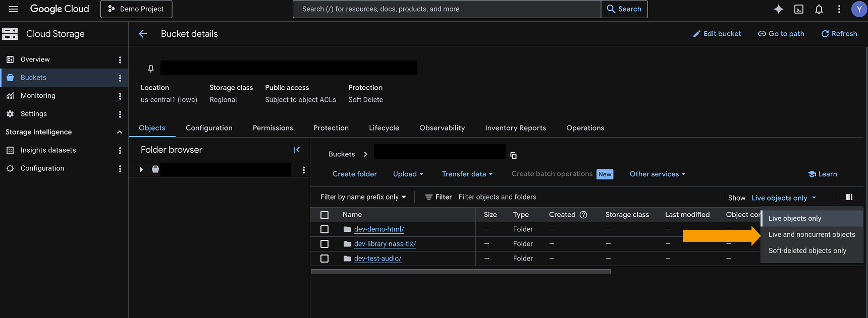Open the Show Live objects only dropdown
Screen dimensions: 868x318
click(784, 198)
